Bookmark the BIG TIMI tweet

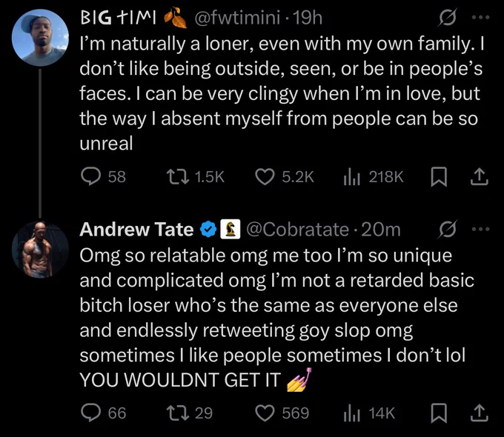pos(439,177)
